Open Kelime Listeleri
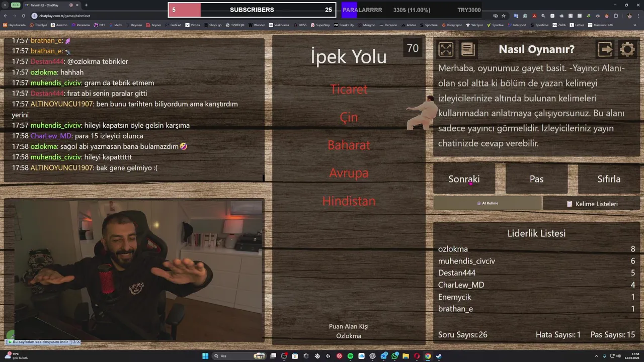Screen dimensions: 644x362 click(x=592, y=204)
